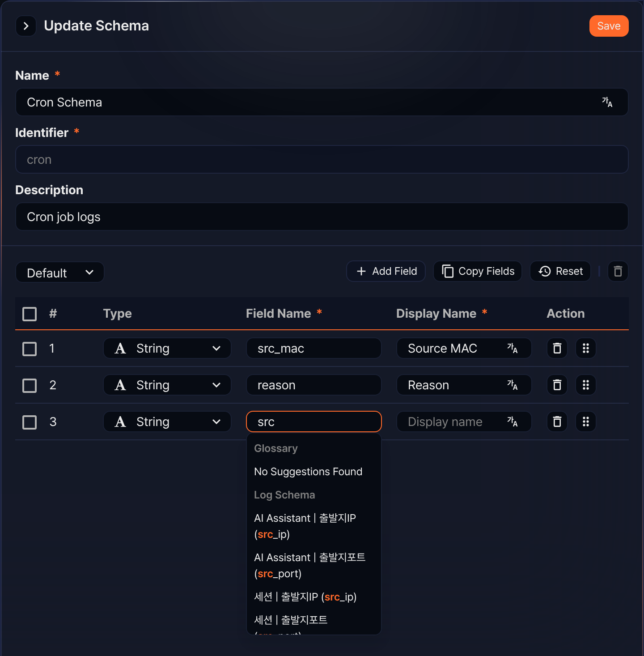Screen dimensions: 644x656
Task: Click the drag handle for row 3
Action: 586,422
